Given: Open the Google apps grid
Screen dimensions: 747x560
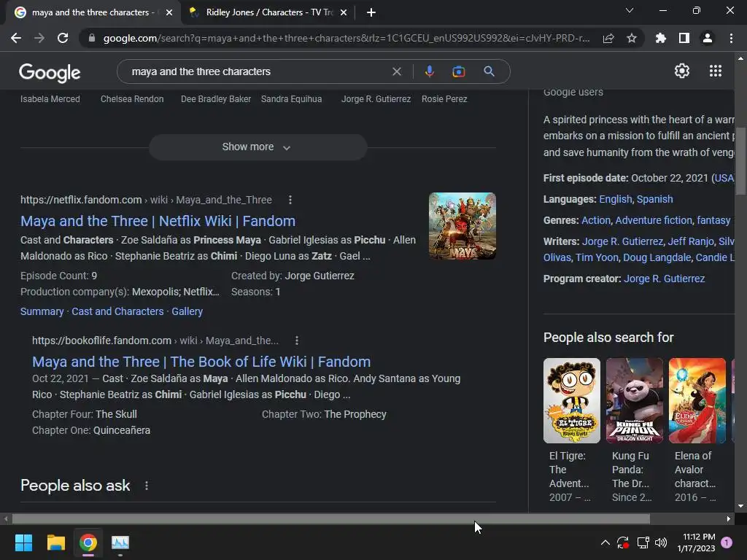Looking at the screenshot, I should [716, 71].
